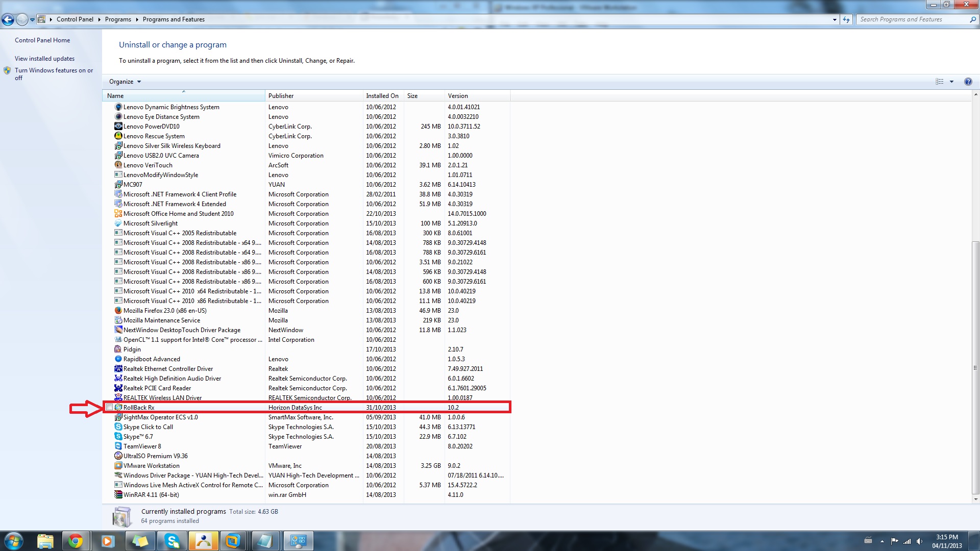Open the Windows Start button
The width and height of the screenshot is (980, 551).
[13, 541]
